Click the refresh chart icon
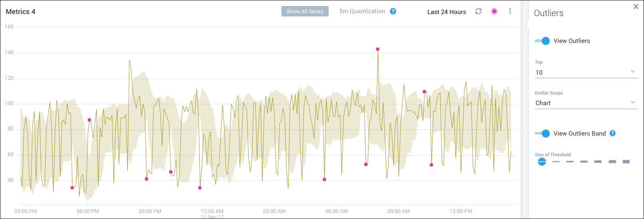 [478, 11]
